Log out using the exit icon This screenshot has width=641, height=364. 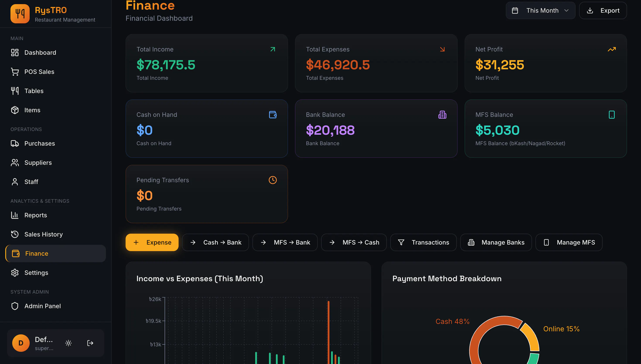pyautogui.click(x=90, y=343)
